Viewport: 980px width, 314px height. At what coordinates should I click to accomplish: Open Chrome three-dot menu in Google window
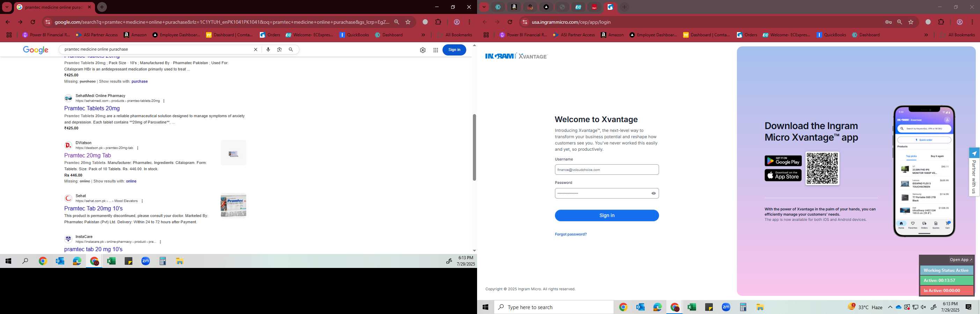(469, 22)
